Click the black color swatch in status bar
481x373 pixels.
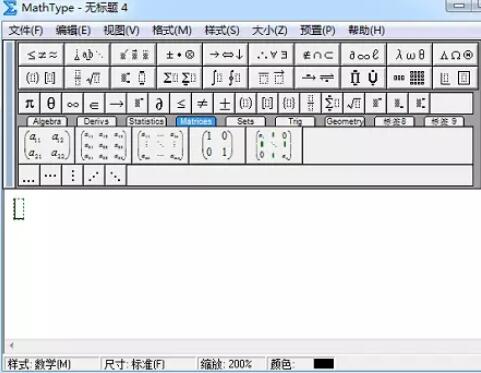[324, 364]
